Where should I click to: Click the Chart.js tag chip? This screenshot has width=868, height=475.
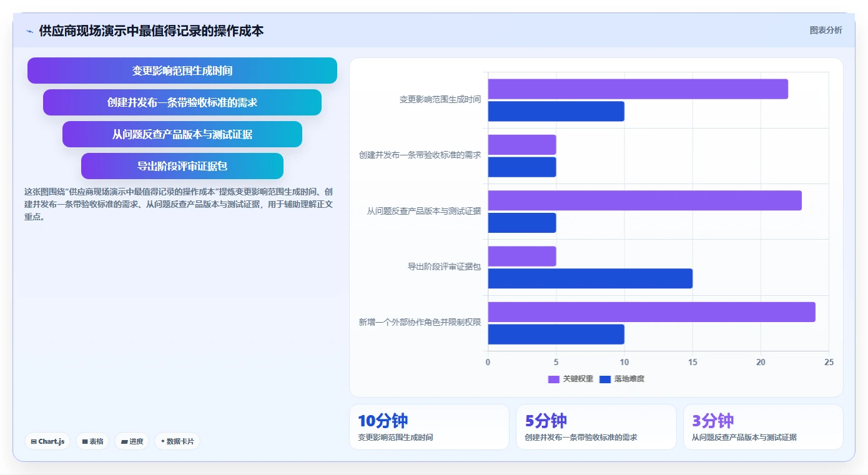(48, 441)
